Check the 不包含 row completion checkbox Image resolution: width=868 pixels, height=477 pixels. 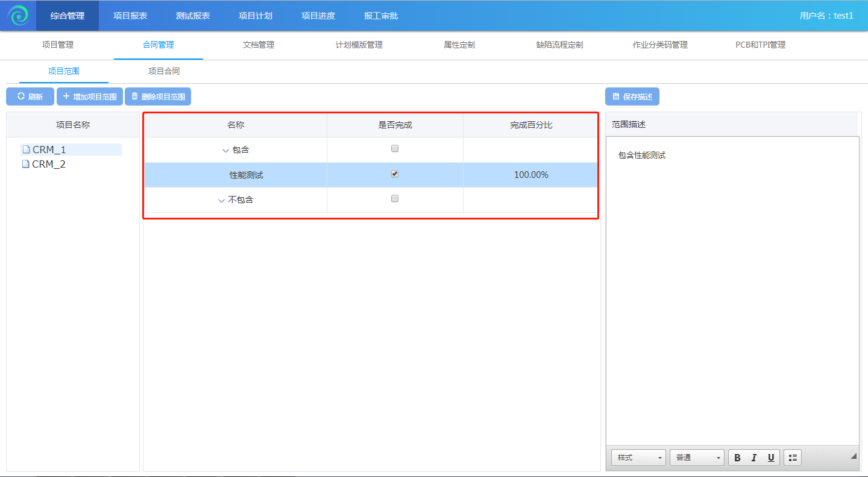coord(395,198)
